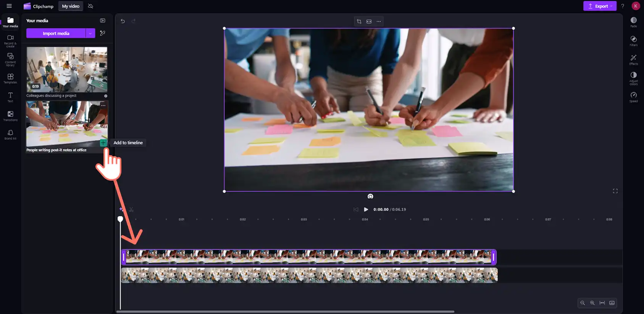Click the fit/fill icon in preview toolbar
644x314 pixels.
coord(369,21)
